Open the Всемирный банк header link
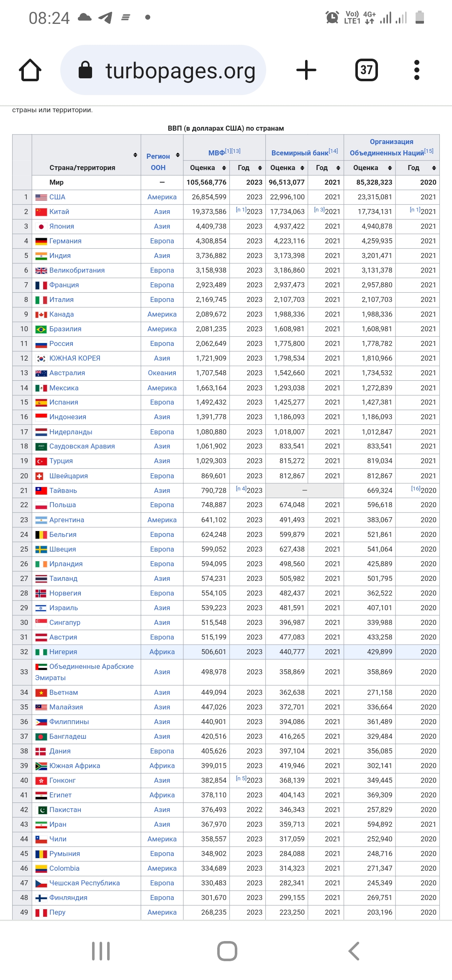The width and height of the screenshot is (452, 980). 300,153
